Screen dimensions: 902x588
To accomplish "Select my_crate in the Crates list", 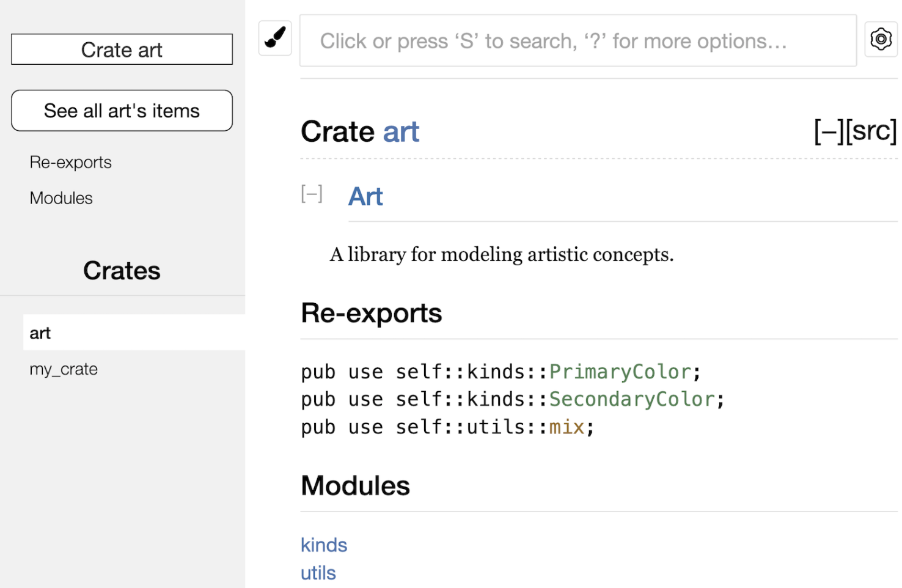I will 64,369.
